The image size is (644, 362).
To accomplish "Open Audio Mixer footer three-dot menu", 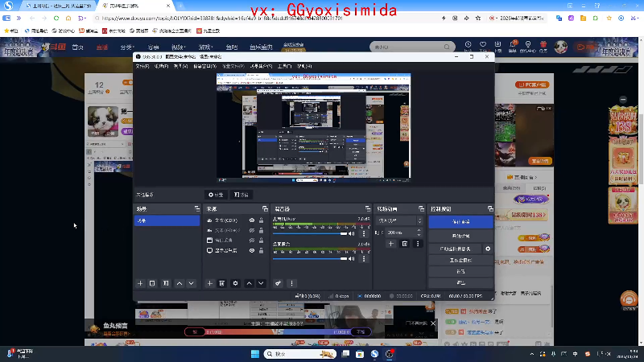I will point(291,284).
